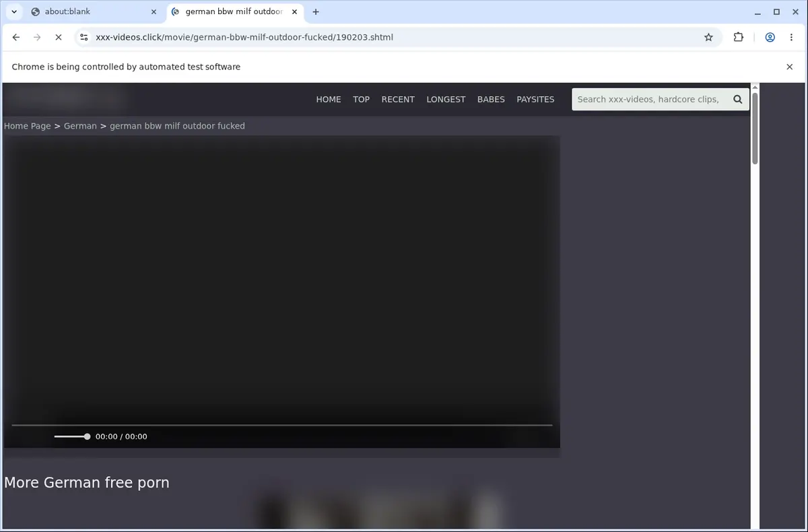Viewport: 808px width, 532px height.
Task: Dismiss the automated test software infobar
Action: click(x=790, y=67)
